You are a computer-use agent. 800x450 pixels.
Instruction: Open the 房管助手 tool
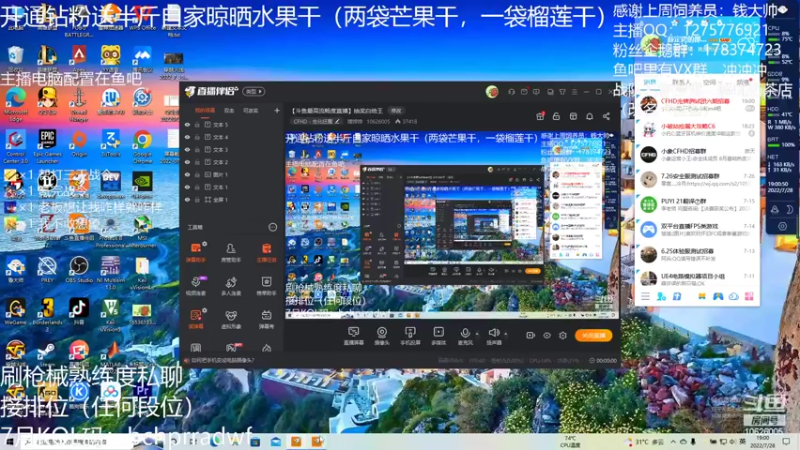pos(231,252)
